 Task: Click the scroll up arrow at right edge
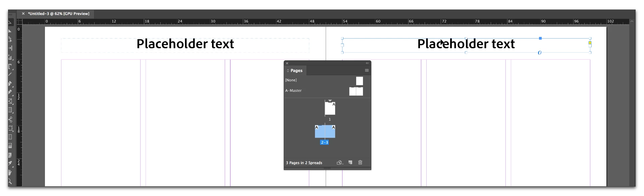[x=632, y=21]
